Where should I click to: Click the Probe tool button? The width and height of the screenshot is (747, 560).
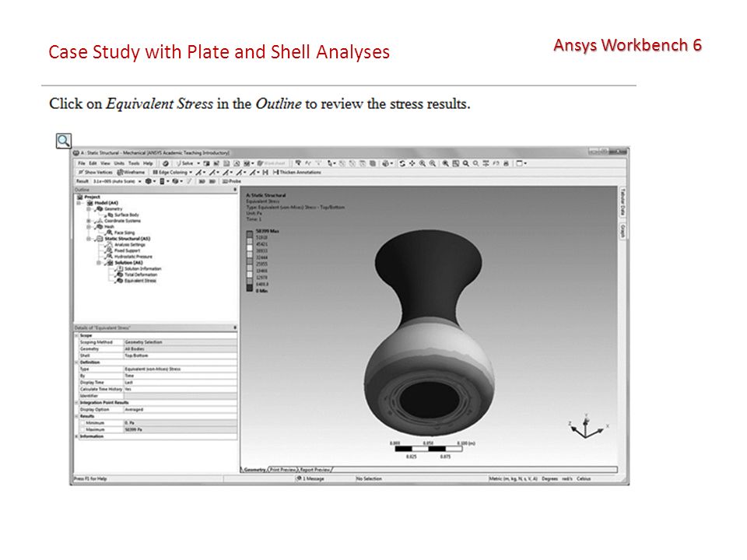232,181
